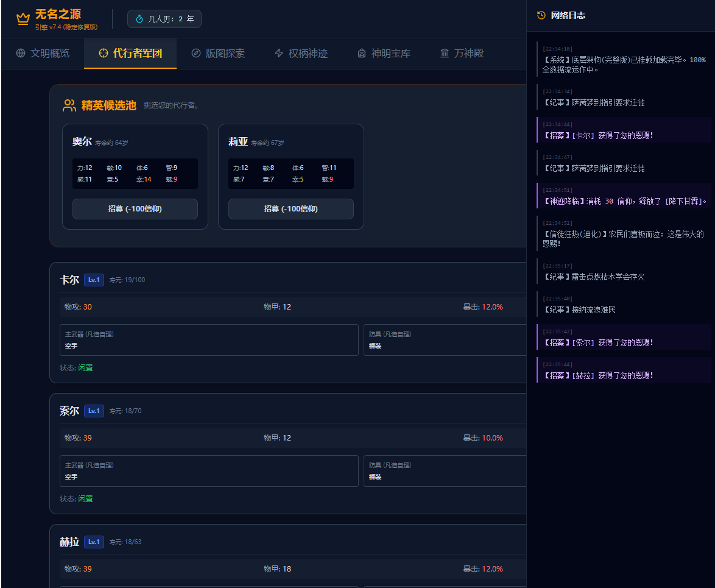
Task: Click 赫拉's 物甲 18 stat
Action: pyautogui.click(x=277, y=569)
